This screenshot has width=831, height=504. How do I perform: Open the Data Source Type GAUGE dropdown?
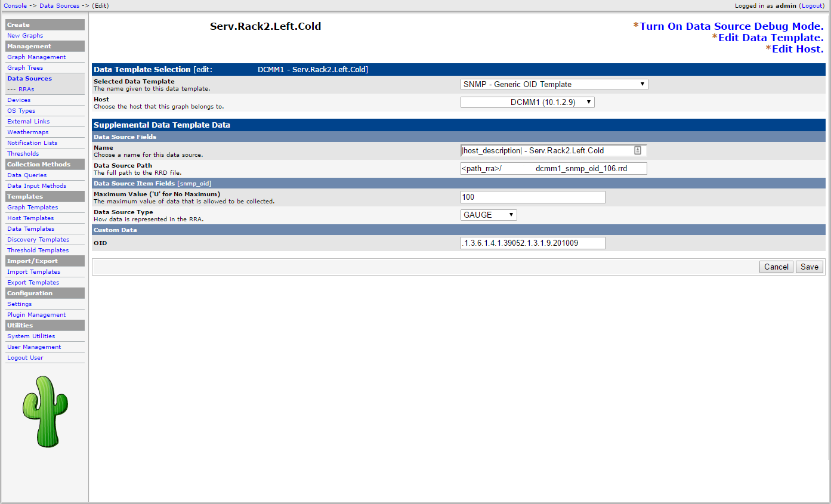[489, 215]
